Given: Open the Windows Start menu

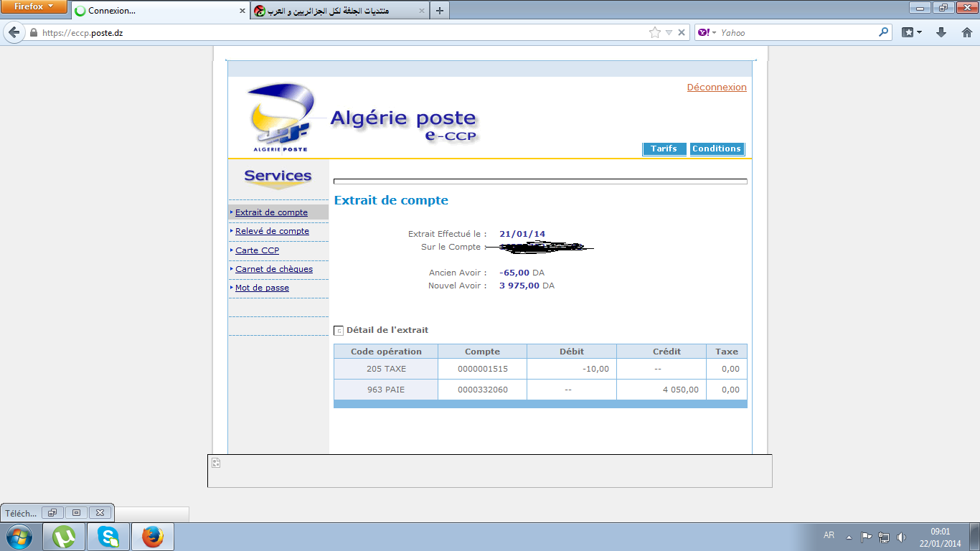Looking at the screenshot, I should (19, 537).
